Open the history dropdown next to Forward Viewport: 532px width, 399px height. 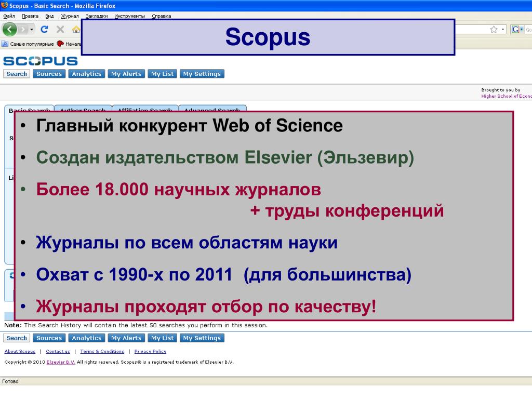click(x=32, y=30)
